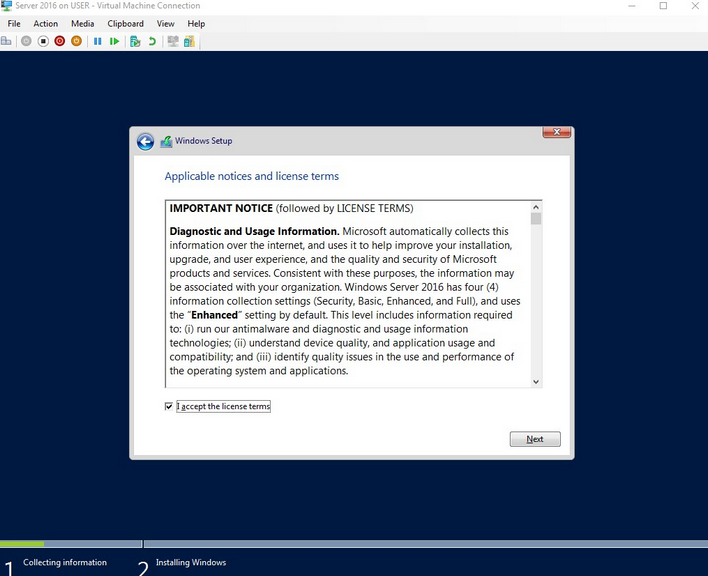Open the Action menu
Screen dimensions: 708x576
[46, 24]
